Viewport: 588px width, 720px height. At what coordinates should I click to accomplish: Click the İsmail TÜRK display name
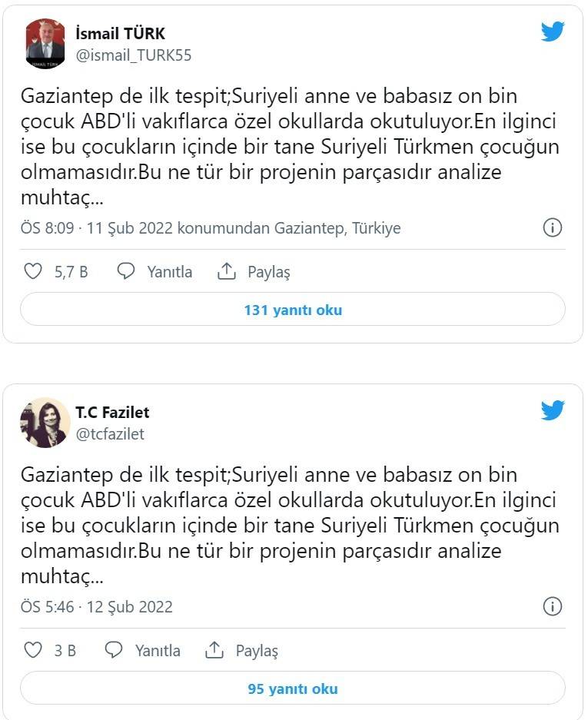(x=121, y=34)
